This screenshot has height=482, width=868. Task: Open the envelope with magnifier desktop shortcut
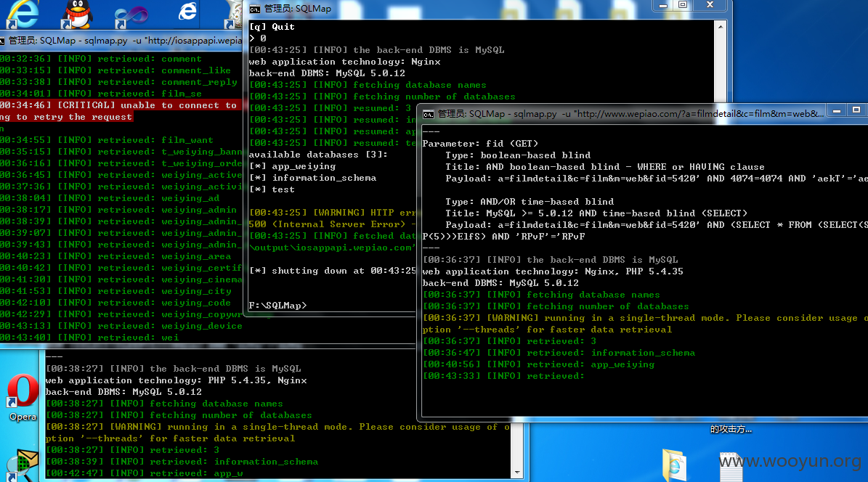pos(22,466)
